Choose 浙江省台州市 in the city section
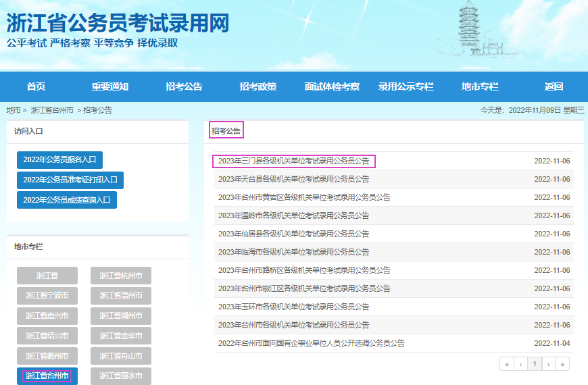This screenshot has width=588, height=385. pyautogui.click(x=47, y=376)
